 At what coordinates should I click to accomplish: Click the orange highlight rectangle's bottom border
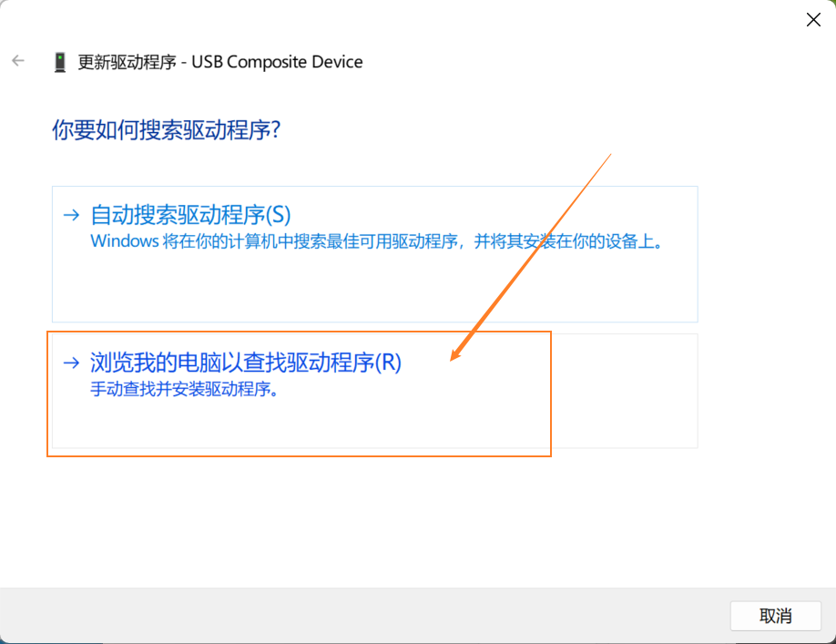[x=299, y=455]
